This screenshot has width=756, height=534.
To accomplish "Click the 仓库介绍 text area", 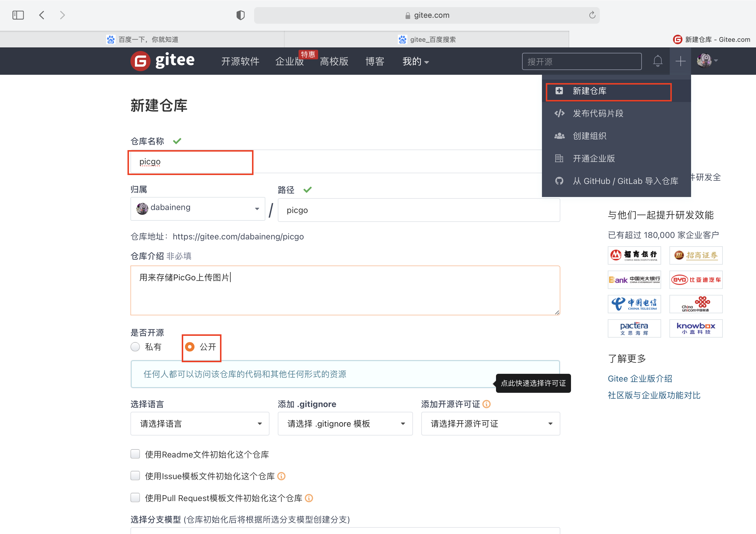I will 345,290.
